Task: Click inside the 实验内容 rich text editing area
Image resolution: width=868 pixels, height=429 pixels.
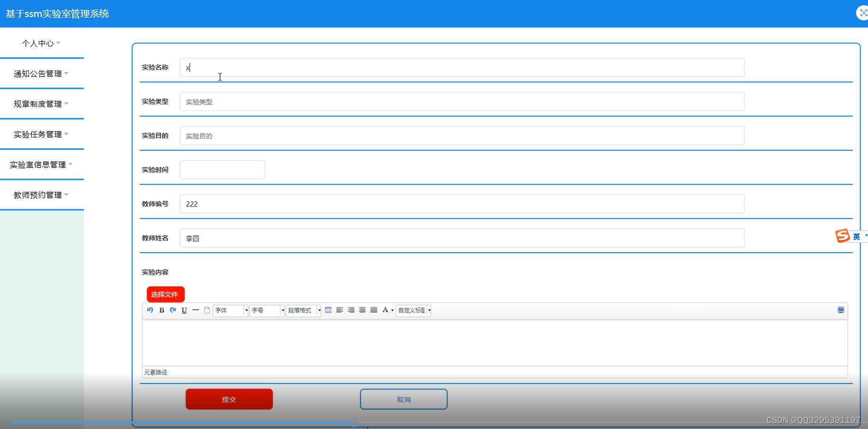Action: coord(495,342)
